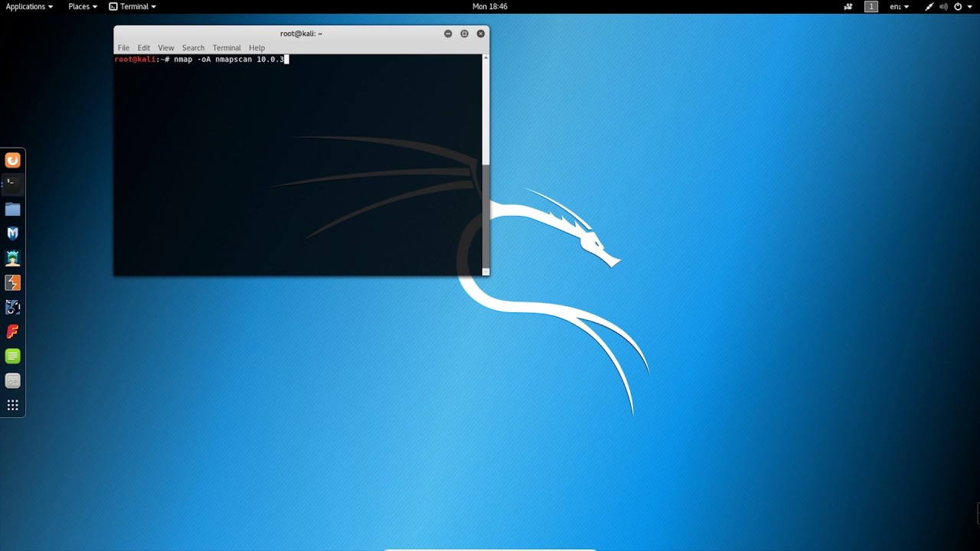Open Firefox from the dock

[12, 160]
